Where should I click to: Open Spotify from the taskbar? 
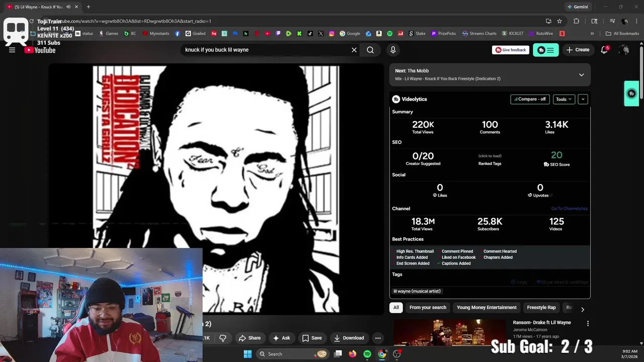click(367, 354)
